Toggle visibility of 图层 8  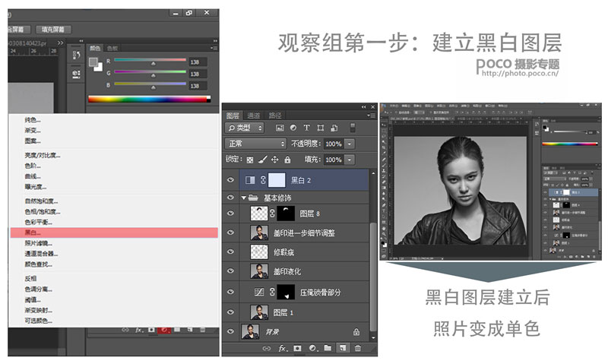point(231,214)
